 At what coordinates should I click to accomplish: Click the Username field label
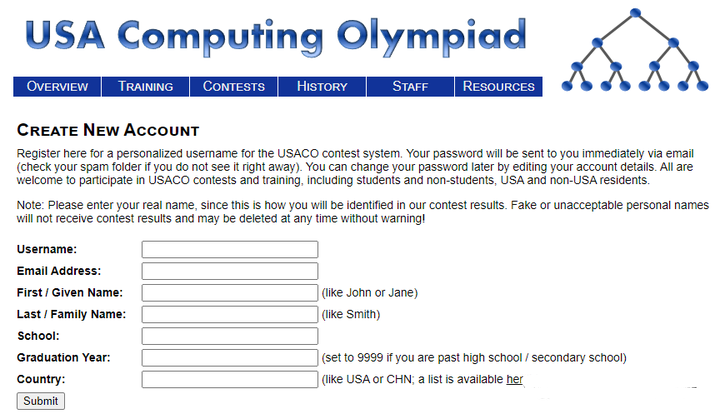(47, 249)
